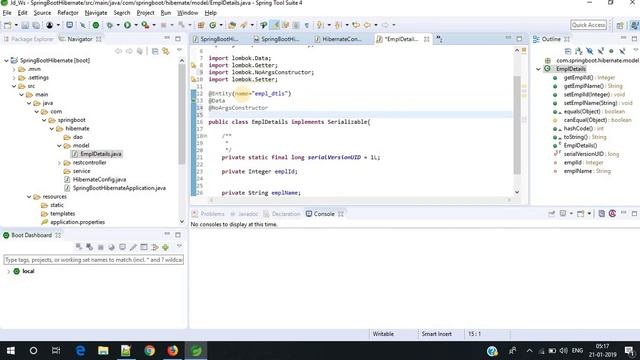
Task: Toggle Hide Fields in Outline toolbar
Action: click(x=590, y=51)
